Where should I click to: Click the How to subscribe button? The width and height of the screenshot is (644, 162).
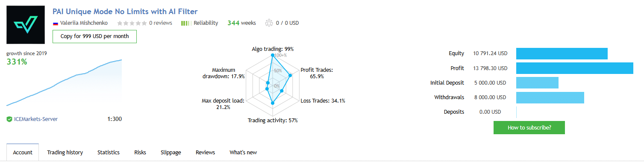pyautogui.click(x=529, y=127)
